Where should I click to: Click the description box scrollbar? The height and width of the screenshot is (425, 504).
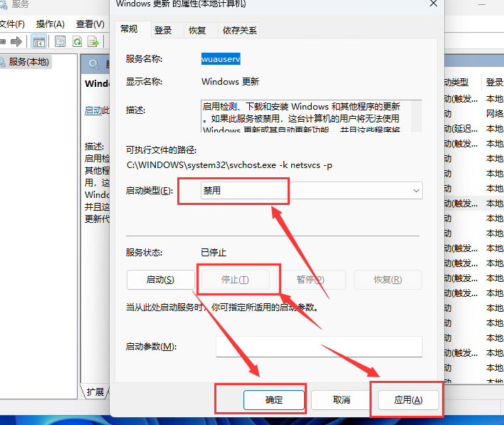pos(416,116)
